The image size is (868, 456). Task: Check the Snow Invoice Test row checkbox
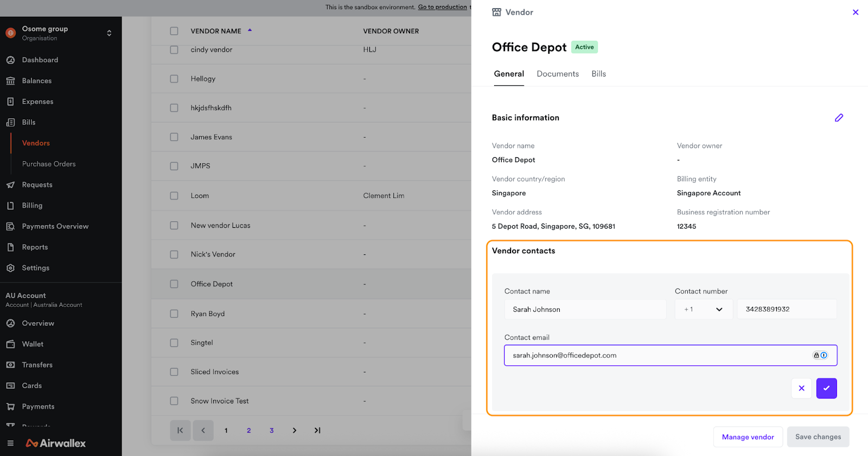174,401
